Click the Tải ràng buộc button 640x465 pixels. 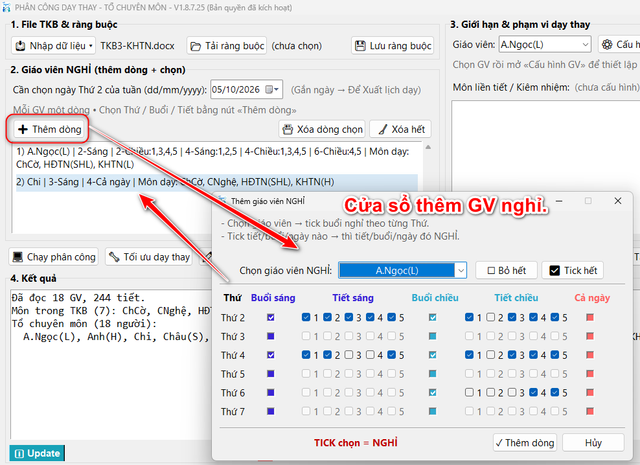click(227, 45)
